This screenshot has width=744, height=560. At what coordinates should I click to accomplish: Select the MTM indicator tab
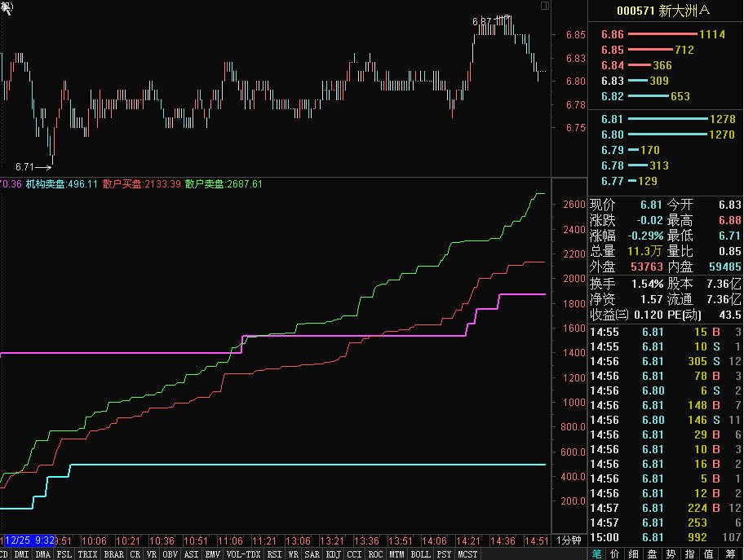tap(396, 554)
